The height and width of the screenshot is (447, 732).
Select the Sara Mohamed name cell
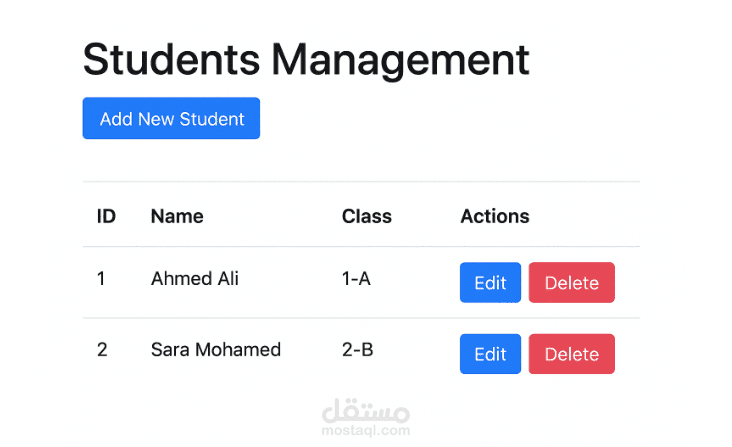pos(215,350)
